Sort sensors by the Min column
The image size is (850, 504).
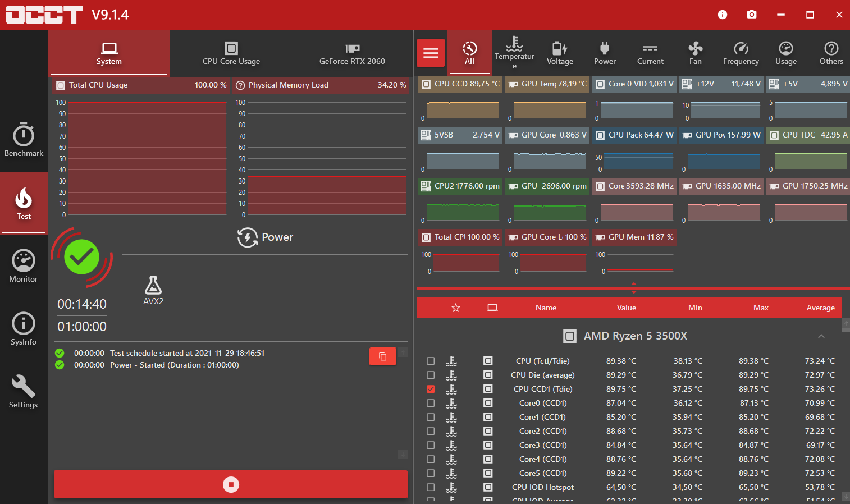tap(695, 308)
